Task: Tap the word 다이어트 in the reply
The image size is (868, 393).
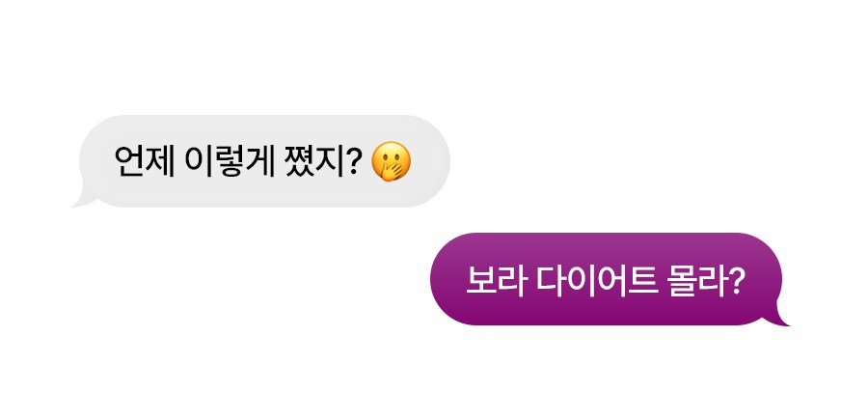Action: tap(597, 281)
